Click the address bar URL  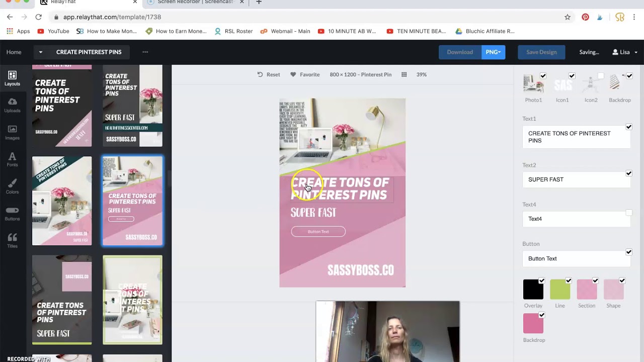point(112,17)
